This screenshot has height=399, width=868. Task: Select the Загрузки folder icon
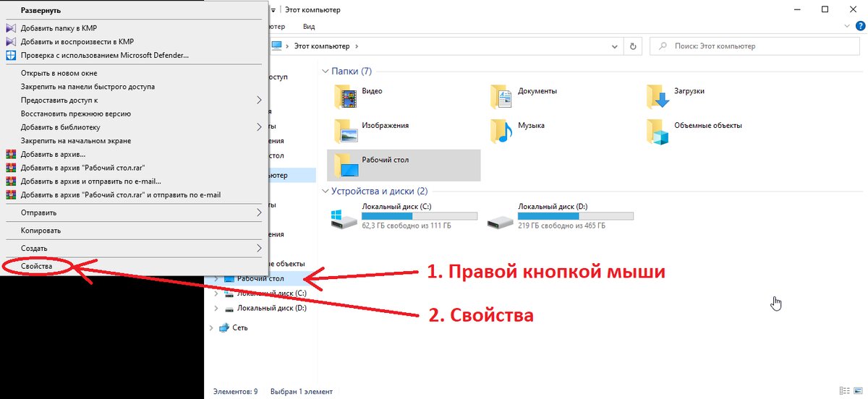click(658, 95)
